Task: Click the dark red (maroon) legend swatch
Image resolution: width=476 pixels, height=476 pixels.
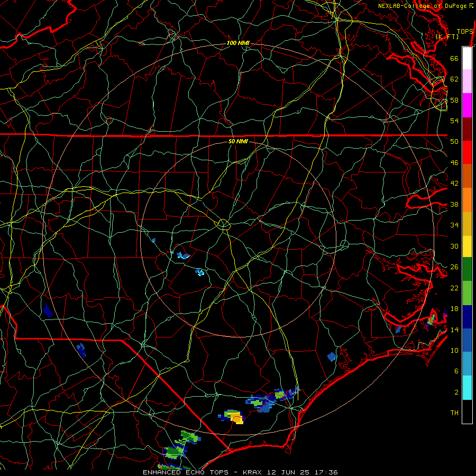Action: tap(467, 130)
